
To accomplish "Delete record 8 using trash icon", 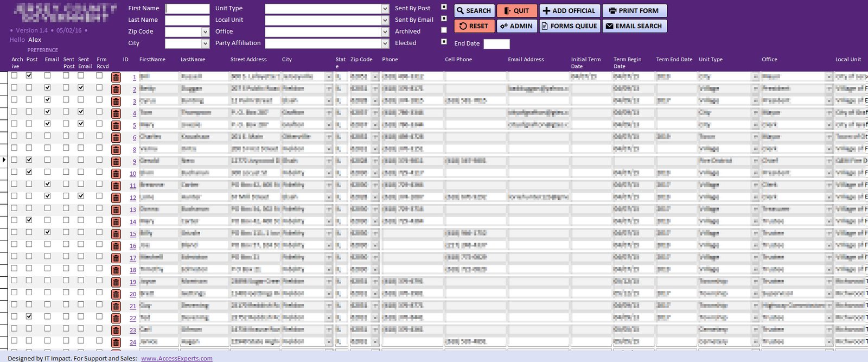I will (116, 150).
